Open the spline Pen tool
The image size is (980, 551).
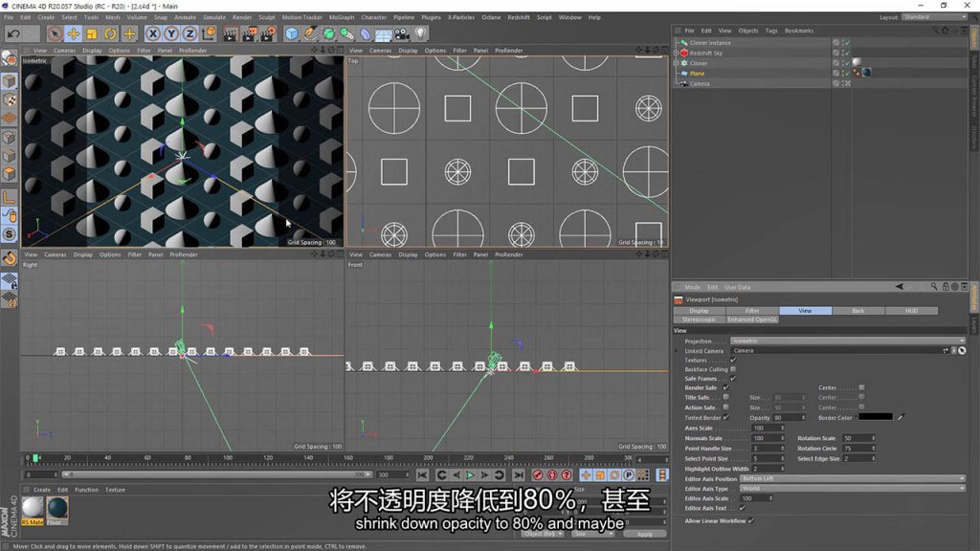pyautogui.click(x=310, y=33)
